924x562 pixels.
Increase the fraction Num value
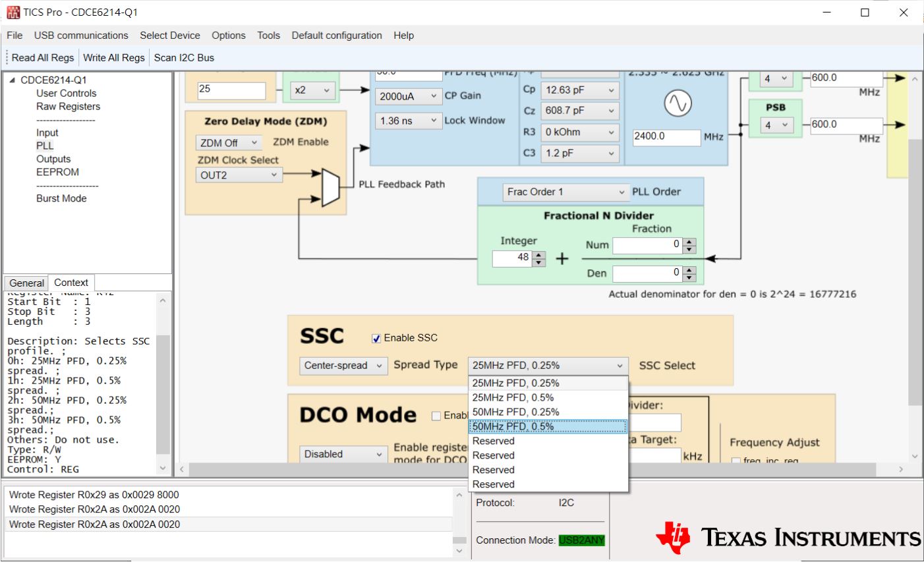689,242
